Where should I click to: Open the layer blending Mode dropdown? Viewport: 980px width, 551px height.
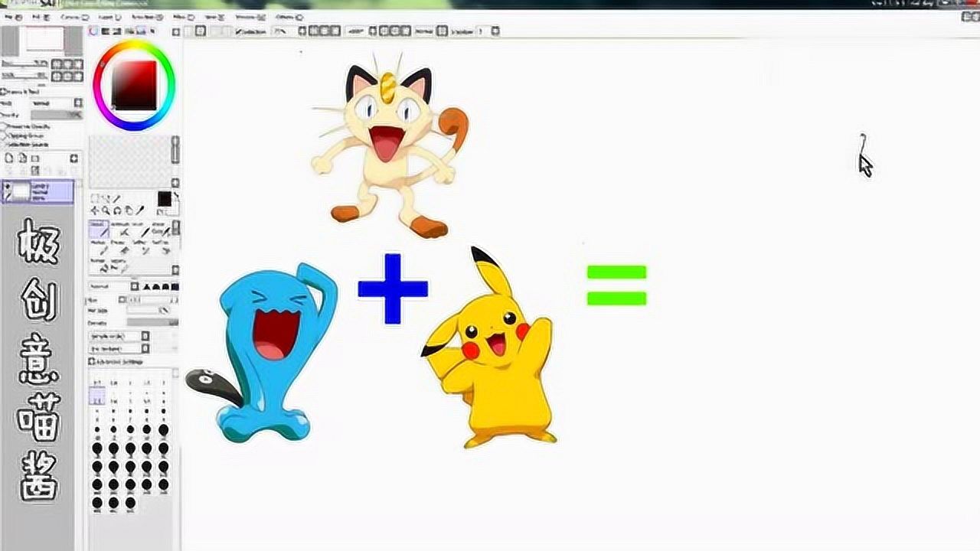click(78, 103)
